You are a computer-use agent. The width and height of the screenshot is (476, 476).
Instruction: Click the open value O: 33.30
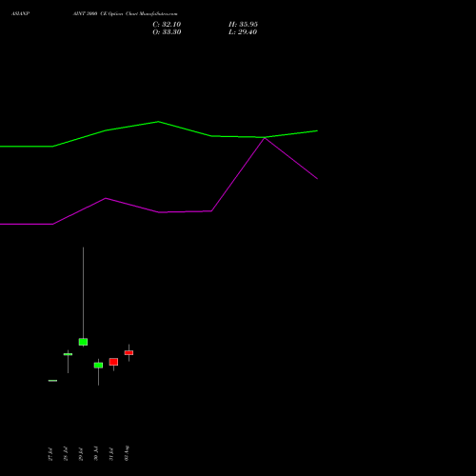167,32
